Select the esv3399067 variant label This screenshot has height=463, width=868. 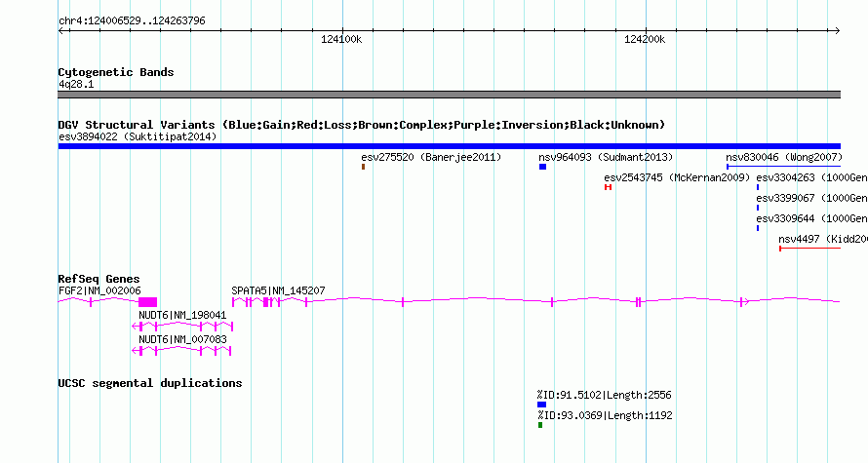tap(811, 198)
